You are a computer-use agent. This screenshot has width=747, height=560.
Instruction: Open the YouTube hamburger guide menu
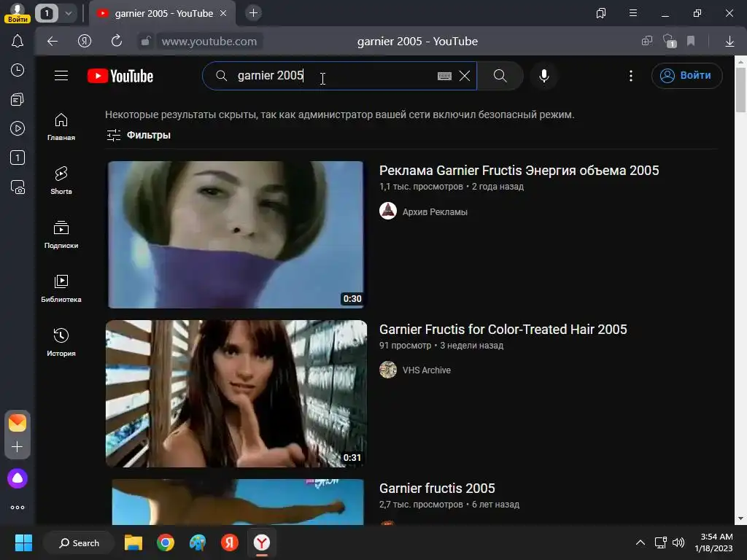[x=61, y=76]
